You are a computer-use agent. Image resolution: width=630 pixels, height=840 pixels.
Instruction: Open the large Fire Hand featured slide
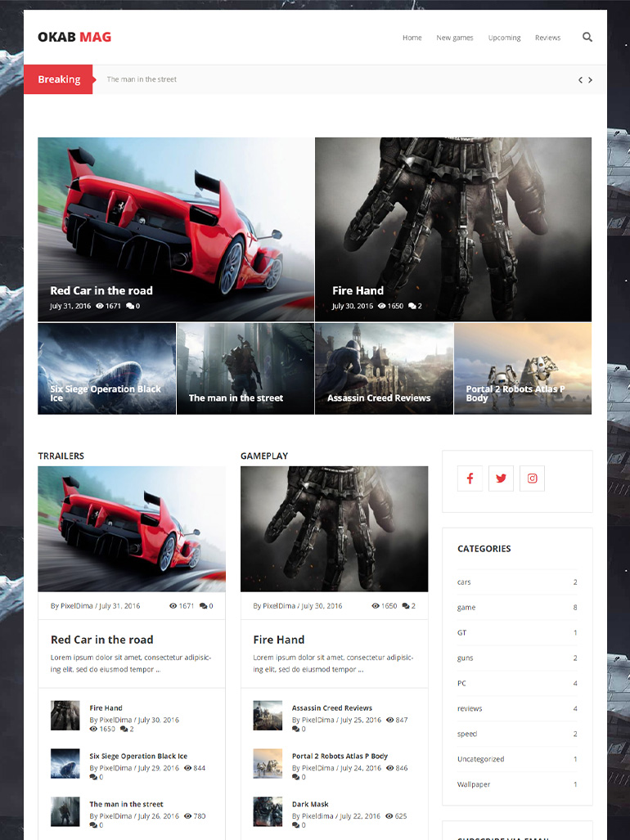[x=453, y=229]
